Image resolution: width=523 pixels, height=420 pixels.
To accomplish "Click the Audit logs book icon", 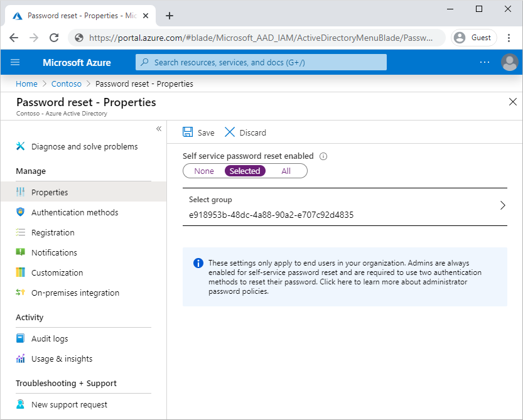I will pos(20,338).
